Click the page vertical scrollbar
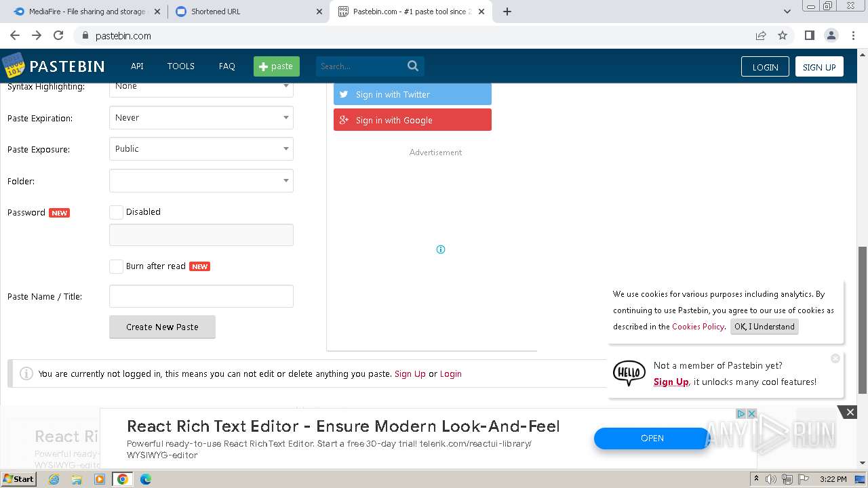Viewport: 868px width, 488px height. click(x=863, y=319)
